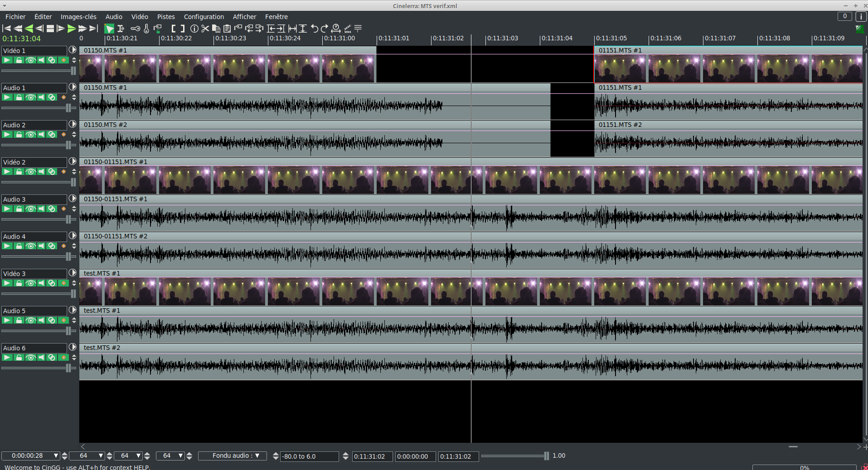Screen dimensions: 868x470
Task: Click the Undo arrow icon
Action: (314, 29)
